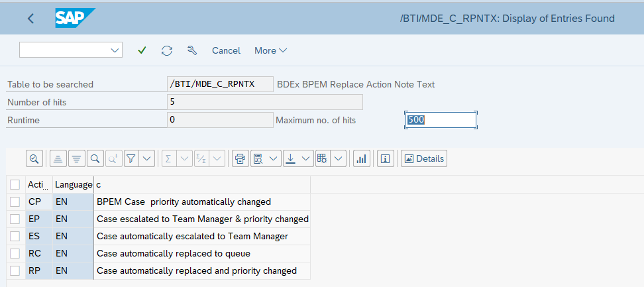Click 'Case automatically replaced and priority changed'
Screen dimensions: 644x287
pyautogui.click(x=202, y=270)
